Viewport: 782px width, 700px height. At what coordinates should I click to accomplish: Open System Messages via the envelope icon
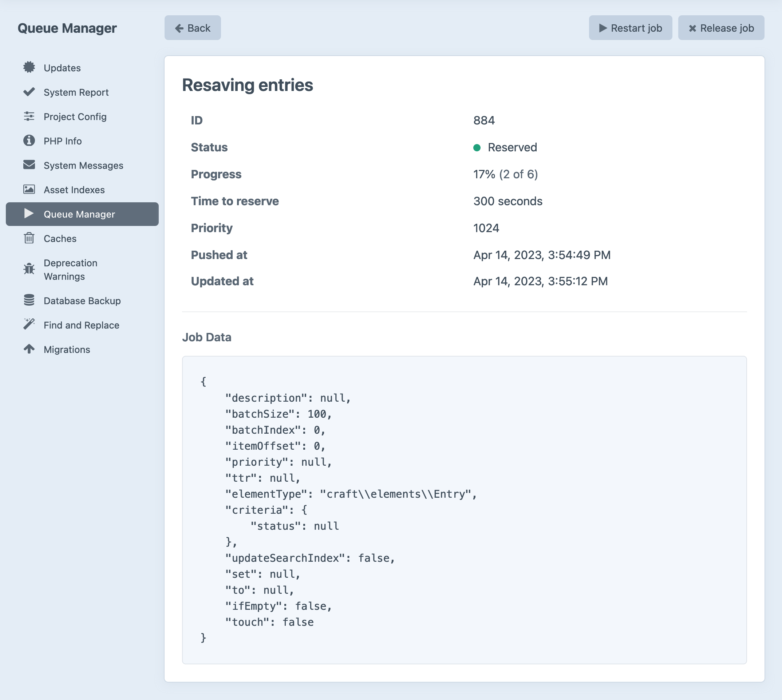pyautogui.click(x=29, y=166)
